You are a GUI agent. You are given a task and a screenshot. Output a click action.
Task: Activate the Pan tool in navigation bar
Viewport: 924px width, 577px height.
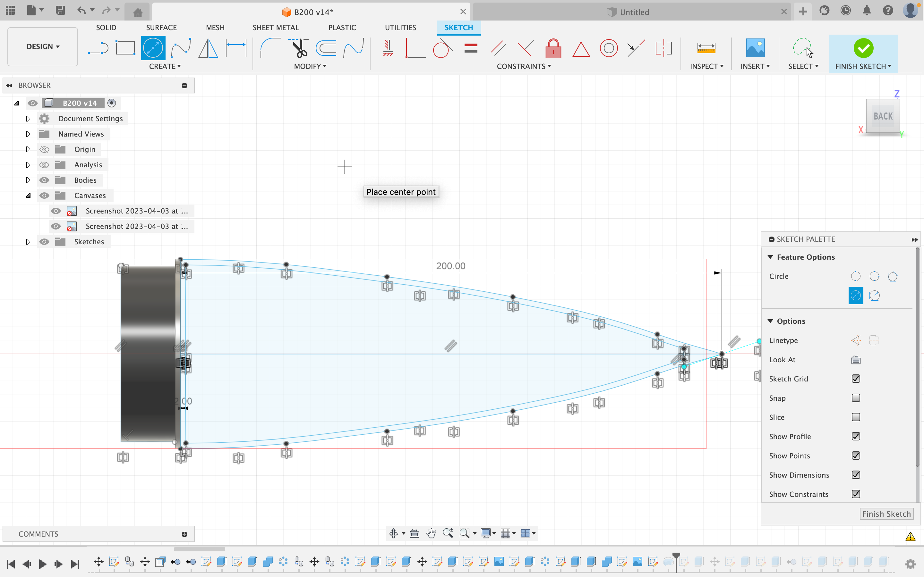(x=431, y=533)
